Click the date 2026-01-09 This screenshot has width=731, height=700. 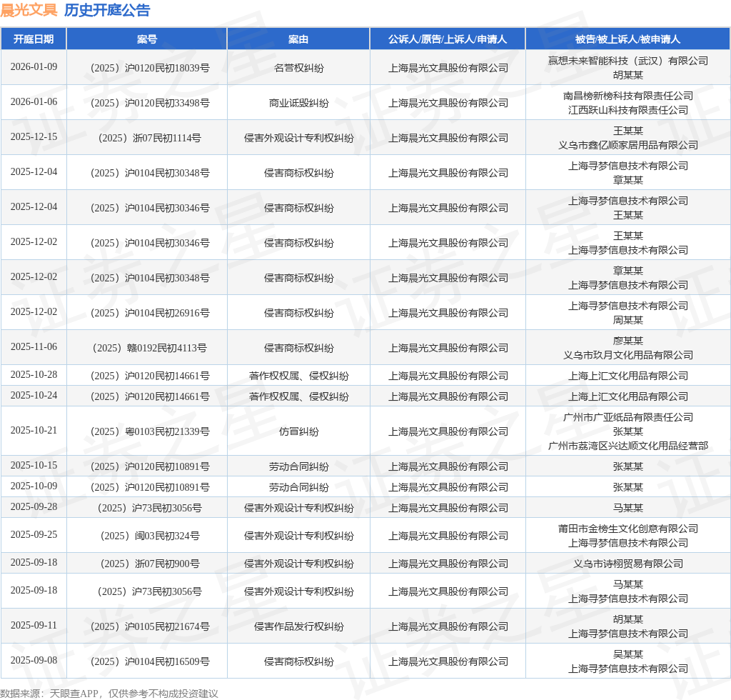tap(34, 66)
